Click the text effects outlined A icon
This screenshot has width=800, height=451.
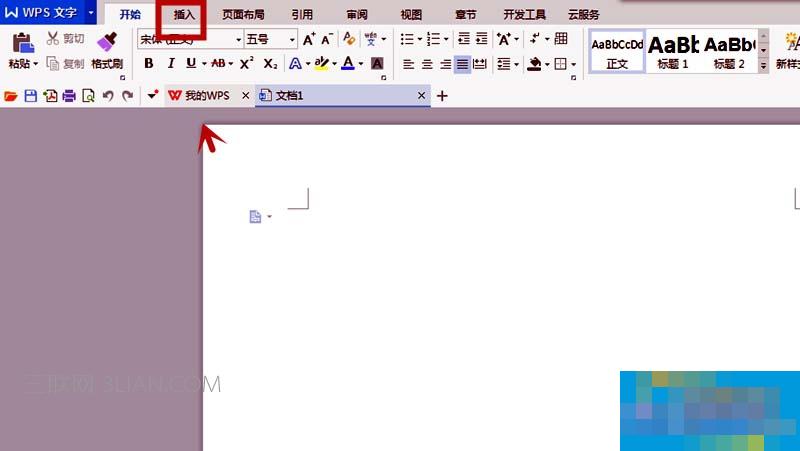point(295,64)
